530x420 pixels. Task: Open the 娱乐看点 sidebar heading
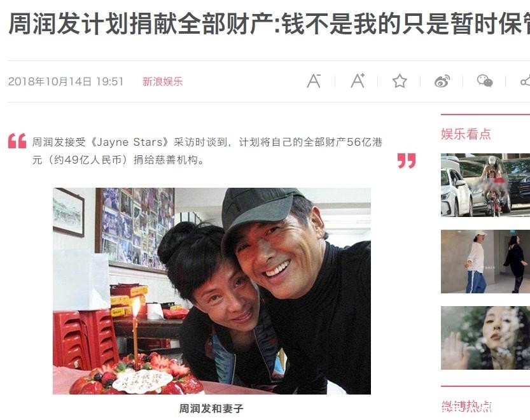coord(466,134)
